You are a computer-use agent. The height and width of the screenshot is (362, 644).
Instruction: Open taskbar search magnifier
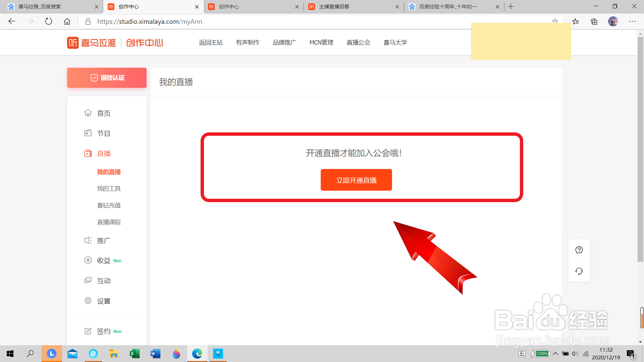tap(30, 354)
